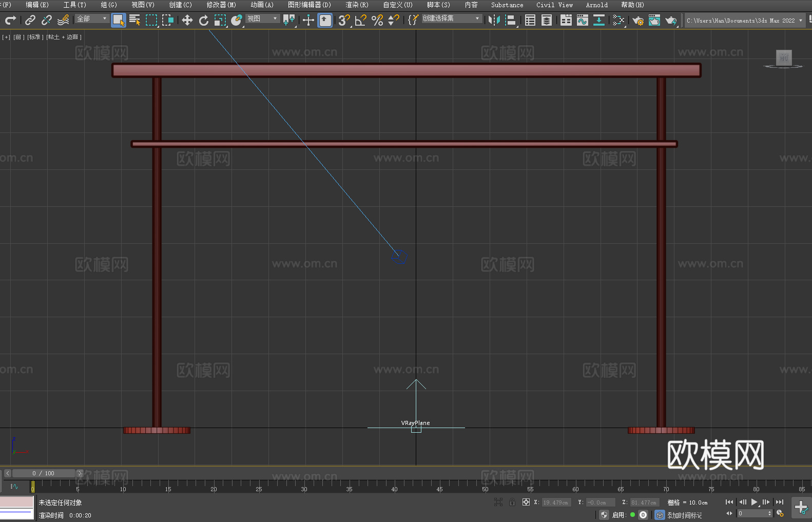Open the Arnold menu
Image resolution: width=812 pixels, height=522 pixels.
[596, 5]
